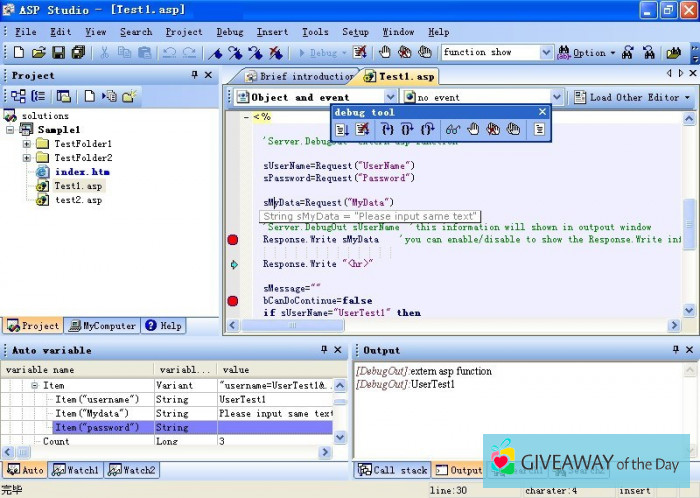Open the 'function show' dropdown
The image size is (700, 498).
(x=546, y=52)
